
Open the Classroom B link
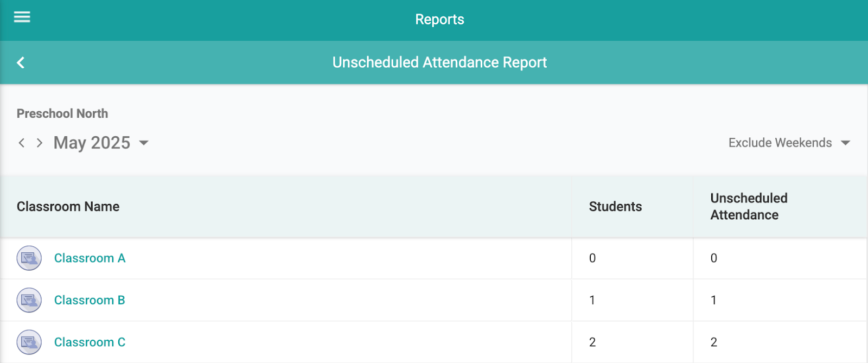click(x=90, y=300)
